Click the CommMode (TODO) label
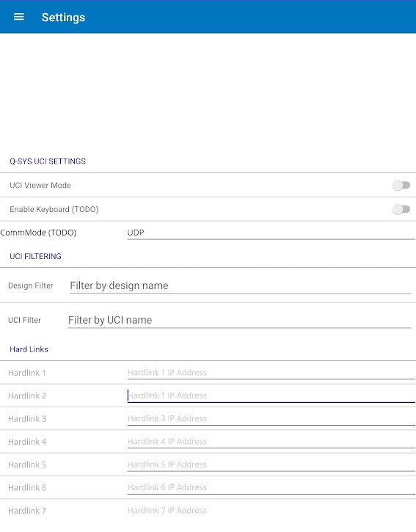 pos(38,233)
